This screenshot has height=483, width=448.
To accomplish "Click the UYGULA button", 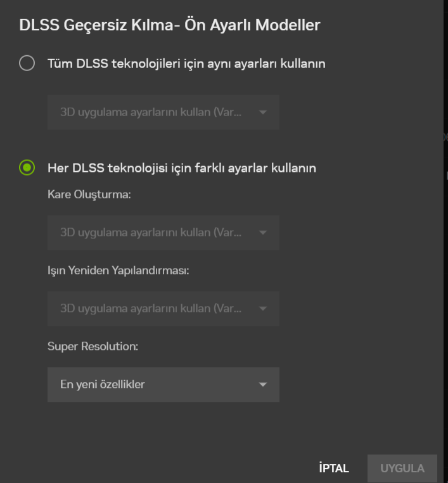I will 402,468.
